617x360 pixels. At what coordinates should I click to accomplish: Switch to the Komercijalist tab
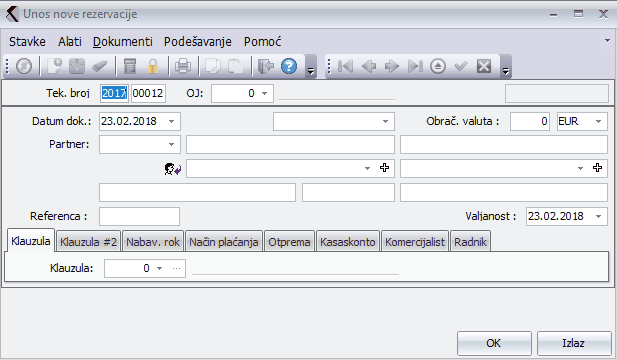[x=415, y=242]
